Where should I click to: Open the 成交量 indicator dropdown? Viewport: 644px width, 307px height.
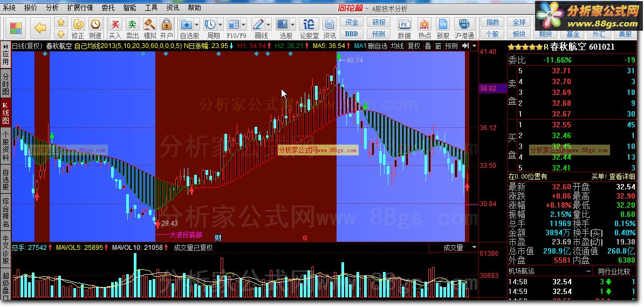(x=475, y=248)
